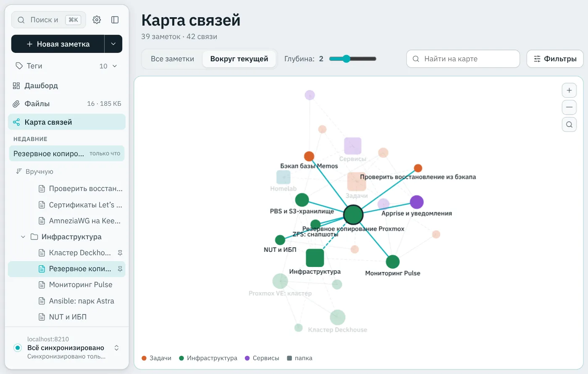
Task: Open the Ansible: парк Astra note
Action: click(x=66, y=301)
